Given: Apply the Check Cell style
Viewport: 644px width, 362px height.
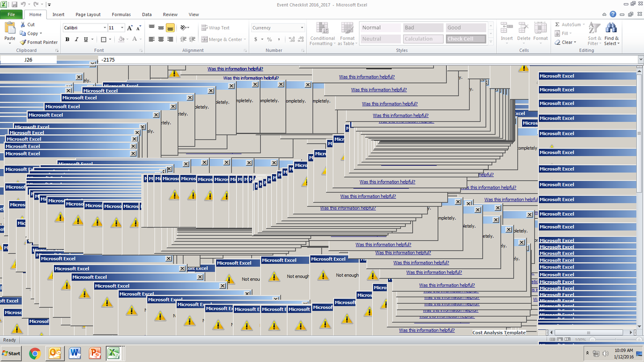Looking at the screenshot, I should click(x=466, y=39).
